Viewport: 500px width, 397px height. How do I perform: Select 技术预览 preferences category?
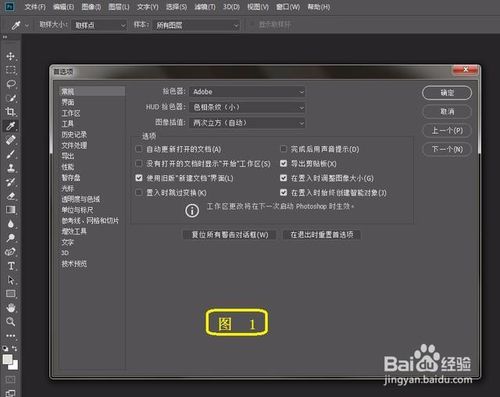(x=74, y=264)
